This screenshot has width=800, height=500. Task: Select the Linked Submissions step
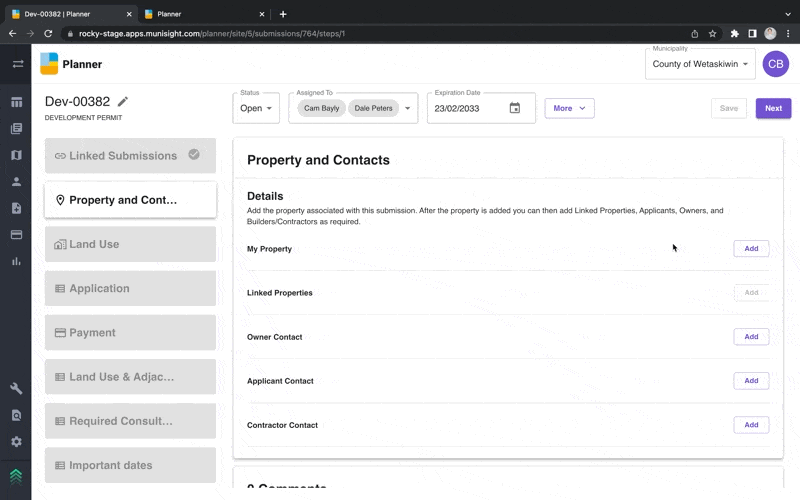point(130,156)
